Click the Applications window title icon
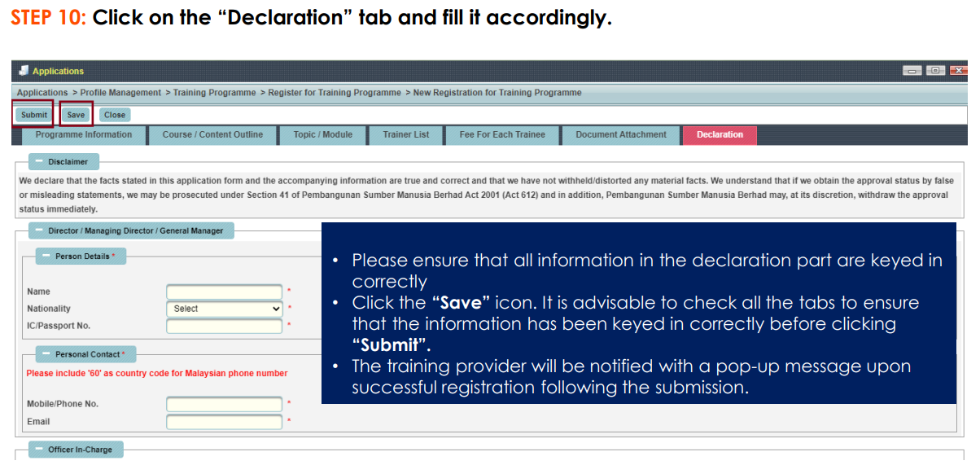Image resolution: width=980 pixels, height=465 pixels. 24,71
